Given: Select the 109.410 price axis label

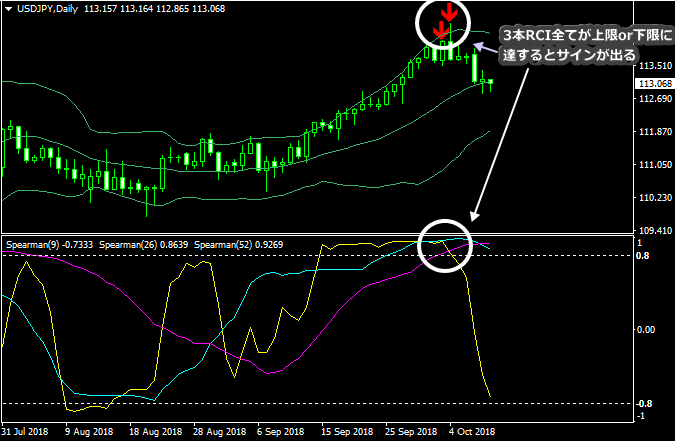Looking at the screenshot, I should click(655, 231).
